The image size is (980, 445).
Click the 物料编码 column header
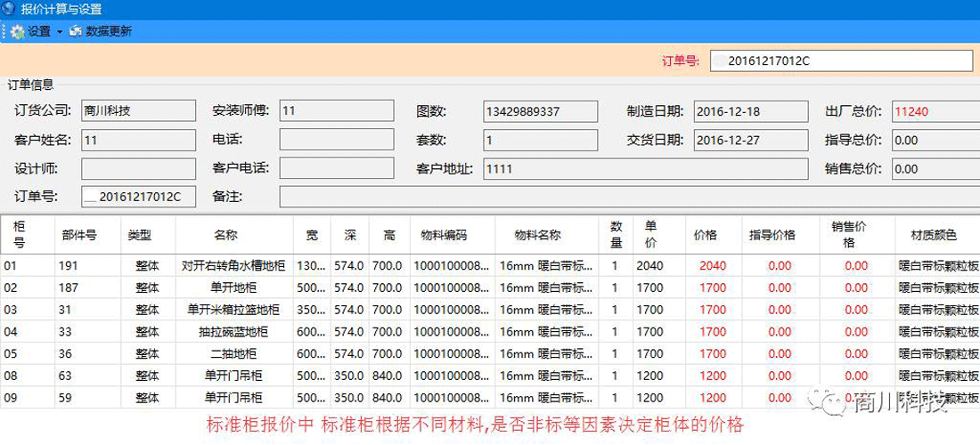pos(444,235)
